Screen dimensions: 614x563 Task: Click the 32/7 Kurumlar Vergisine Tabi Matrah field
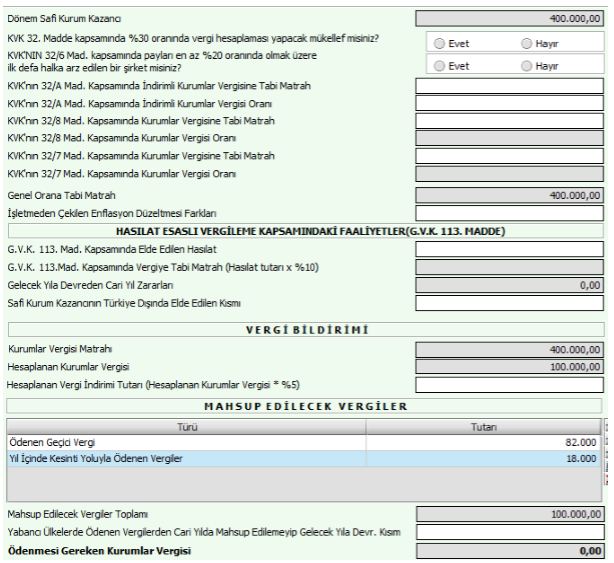[509, 156]
